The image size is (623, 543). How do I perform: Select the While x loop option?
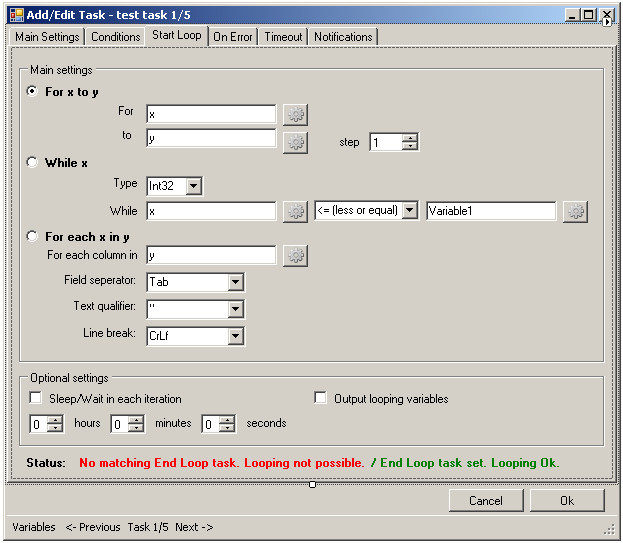click(33, 163)
